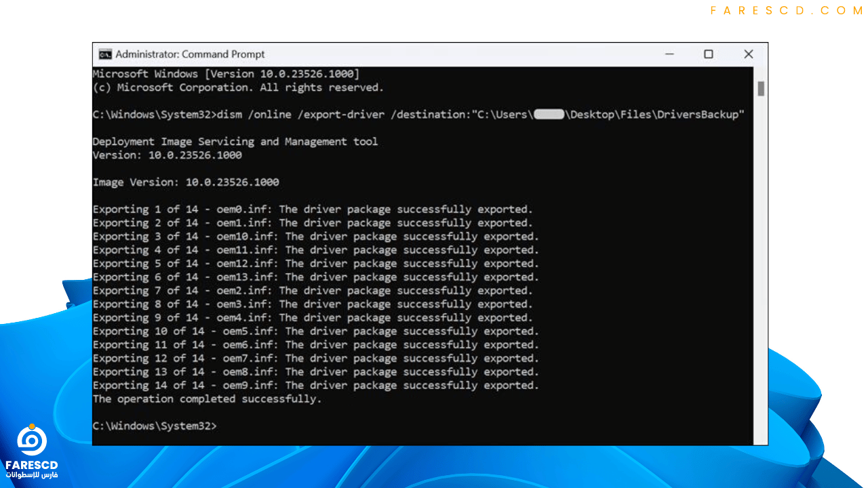868x488 pixels.
Task: Click the 'Microsoft Windows [Version 10.0.23526.1000]' line
Action: tap(226, 73)
